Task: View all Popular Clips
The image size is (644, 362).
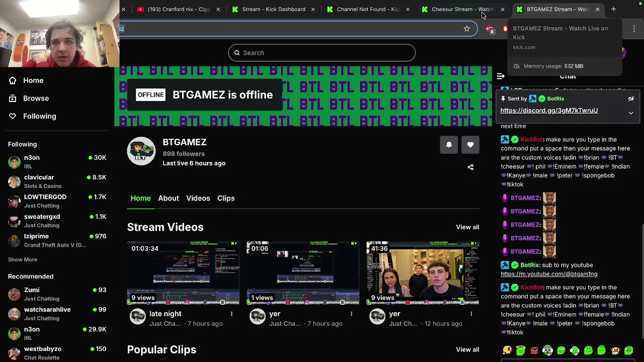Action: point(467,349)
